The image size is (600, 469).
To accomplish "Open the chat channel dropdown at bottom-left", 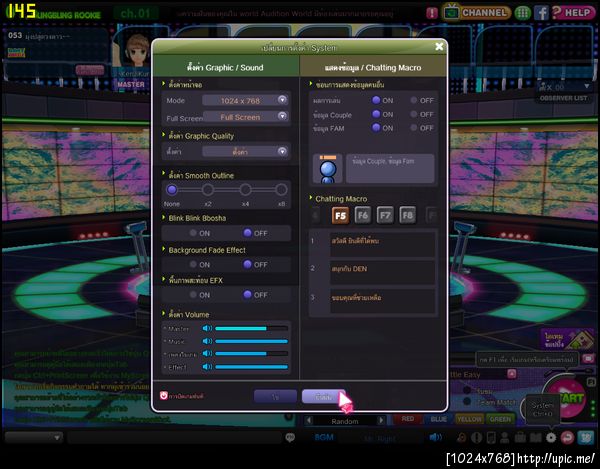I will [x=34, y=437].
